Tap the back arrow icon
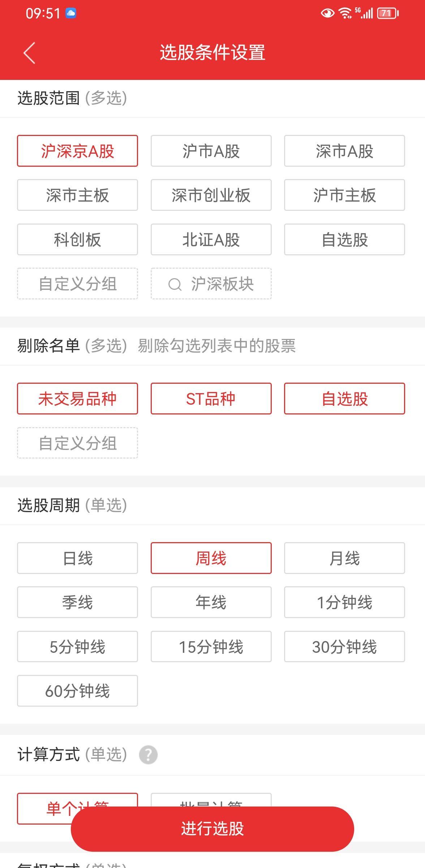The image size is (425, 868). pyautogui.click(x=30, y=53)
